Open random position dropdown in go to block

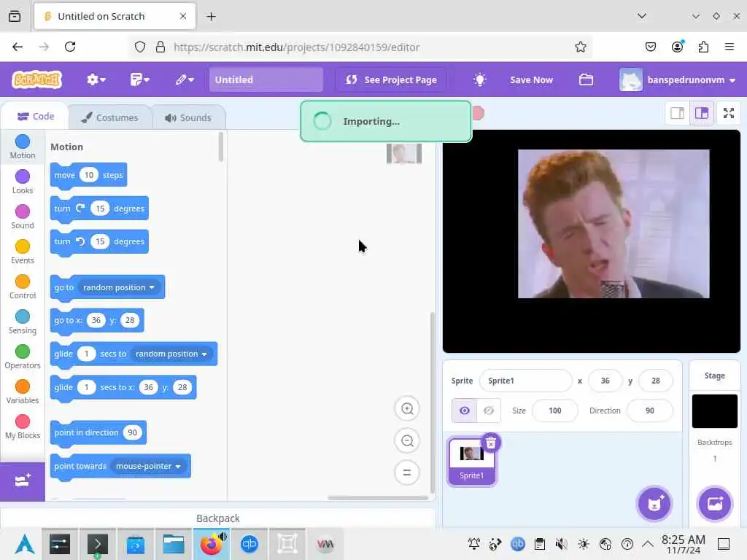[x=119, y=287]
